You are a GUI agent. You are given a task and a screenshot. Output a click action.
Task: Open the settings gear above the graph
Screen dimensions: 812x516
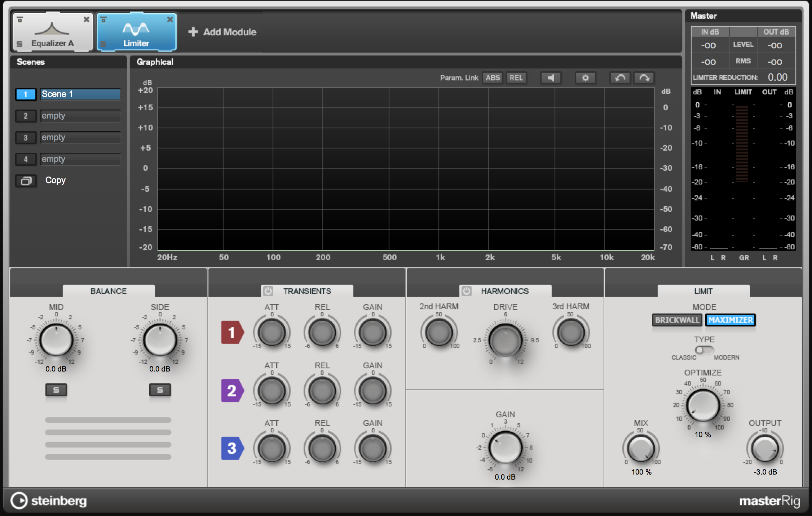tap(585, 77)
